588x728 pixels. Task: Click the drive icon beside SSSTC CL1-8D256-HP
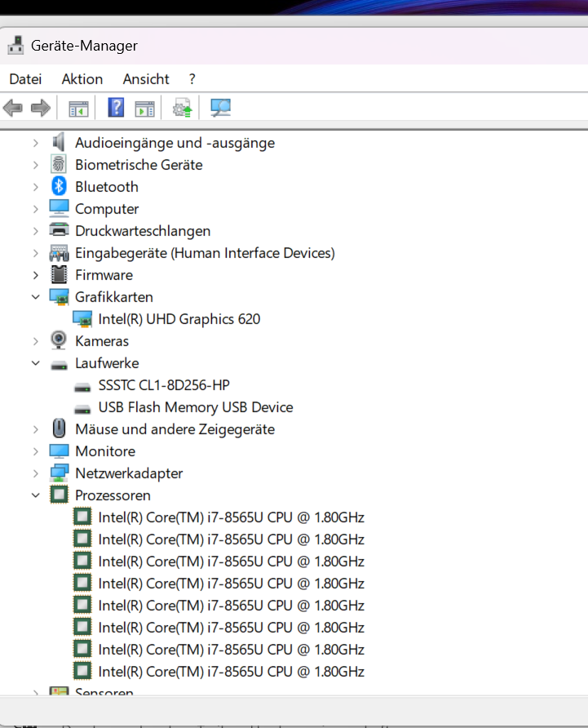point(82,387)
